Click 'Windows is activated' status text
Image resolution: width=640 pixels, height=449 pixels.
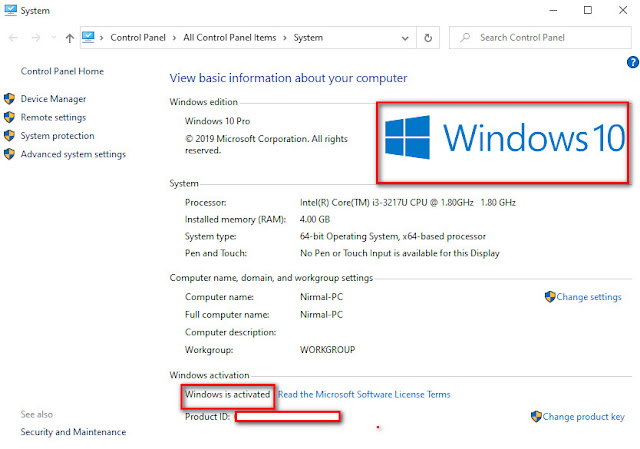pos(227,394)
